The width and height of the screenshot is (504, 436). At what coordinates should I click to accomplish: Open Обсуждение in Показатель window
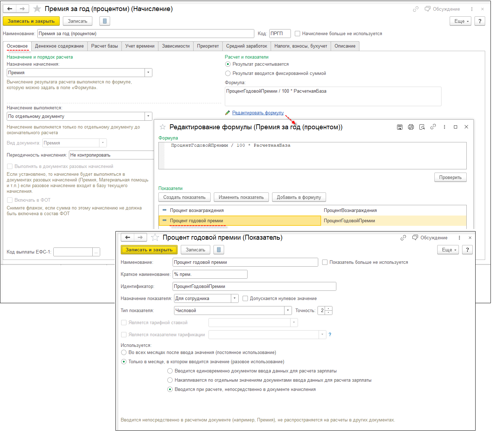click(430, 238)
